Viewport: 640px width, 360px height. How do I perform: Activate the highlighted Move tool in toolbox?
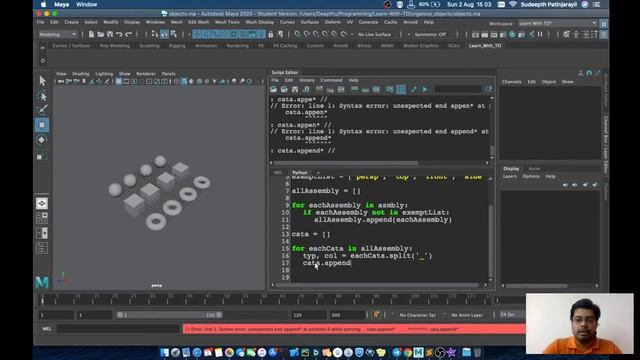click(42, 125)
